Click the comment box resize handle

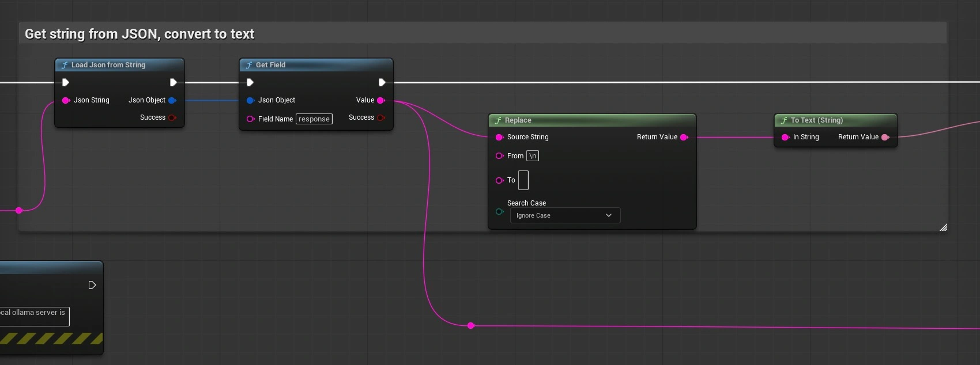tap(943, 227)
